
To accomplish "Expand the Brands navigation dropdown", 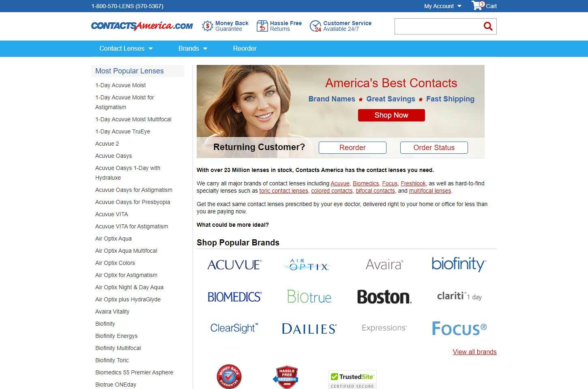I will click(193, 48).
